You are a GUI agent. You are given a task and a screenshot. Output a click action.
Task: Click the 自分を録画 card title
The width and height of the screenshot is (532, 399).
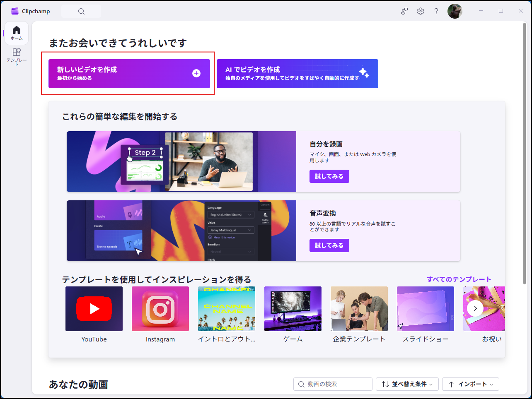326,144
